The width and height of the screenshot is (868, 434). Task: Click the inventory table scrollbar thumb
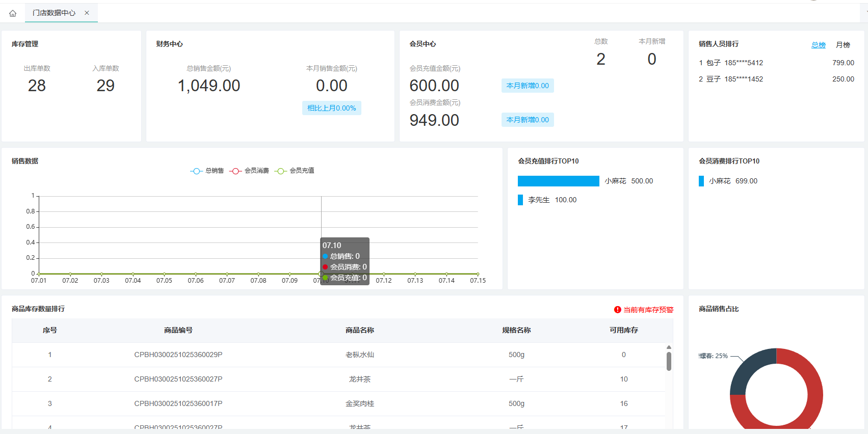669,361
